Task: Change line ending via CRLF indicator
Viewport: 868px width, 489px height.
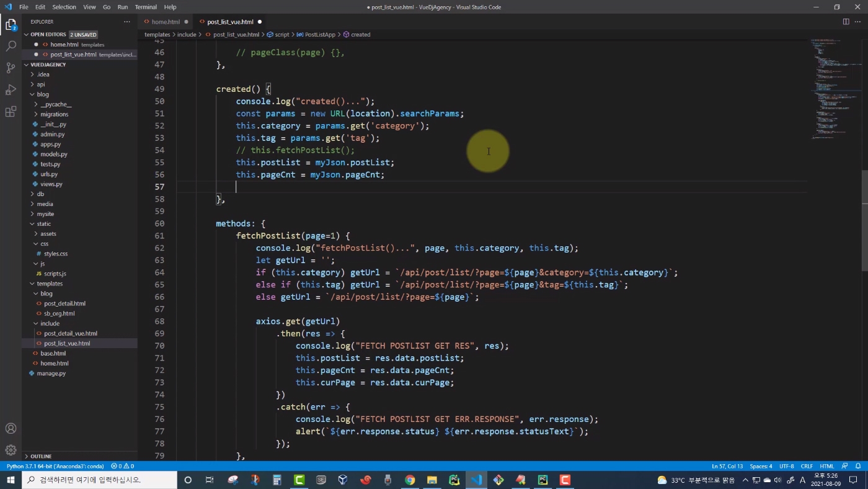Action: [x=807, y=466]
